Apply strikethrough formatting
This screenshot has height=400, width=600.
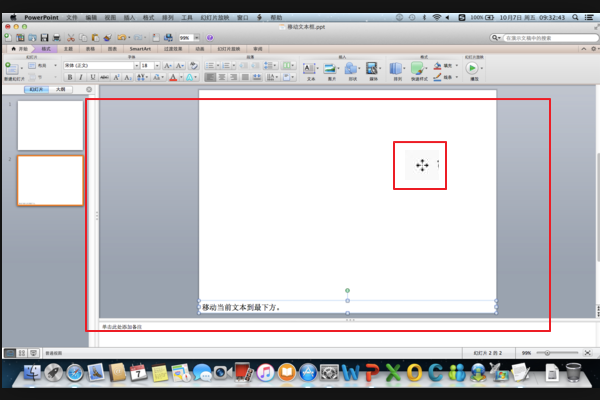(104, 77)
